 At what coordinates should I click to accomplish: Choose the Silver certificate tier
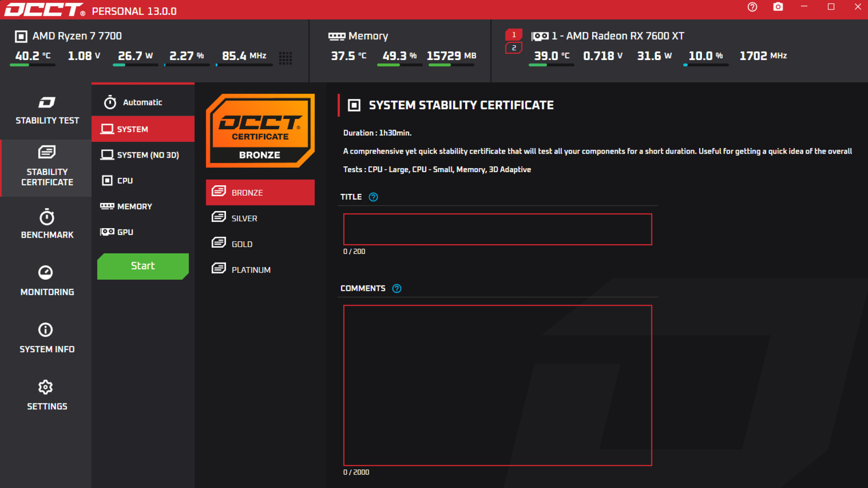(260, 218)
